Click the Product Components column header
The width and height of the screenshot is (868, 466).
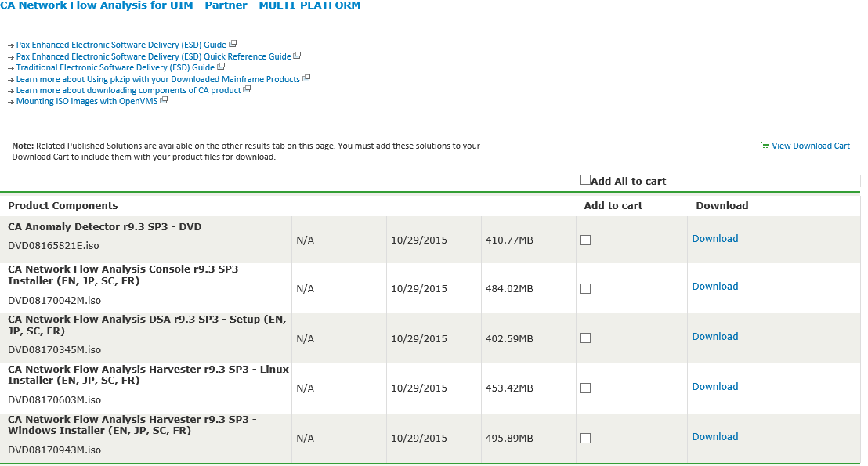click(x=63, y=205)
